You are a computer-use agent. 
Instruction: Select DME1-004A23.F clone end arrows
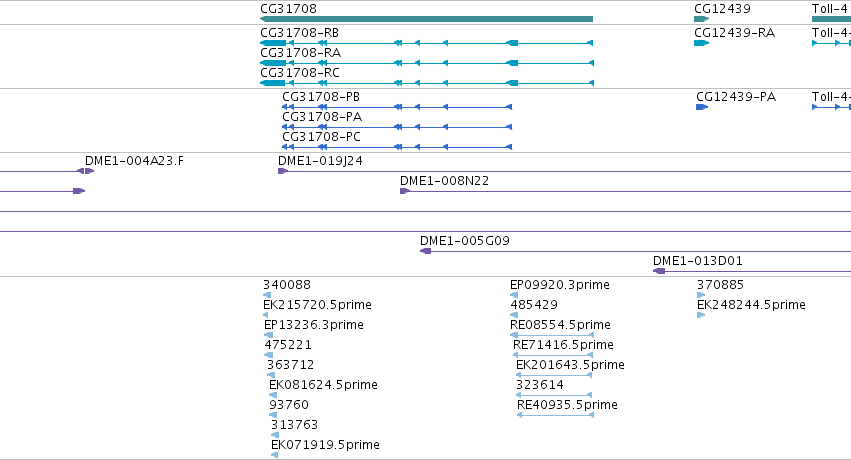(x=85, y=171)
